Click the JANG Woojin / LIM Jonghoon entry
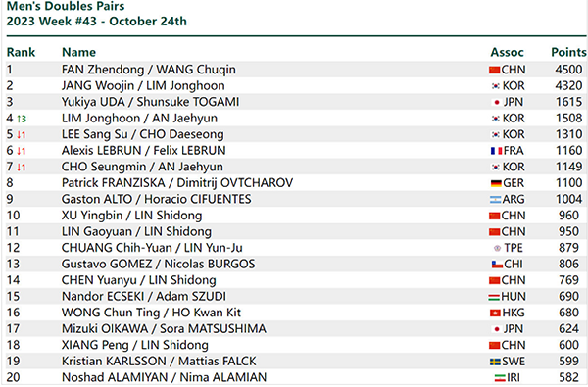 tap(143, 86)
